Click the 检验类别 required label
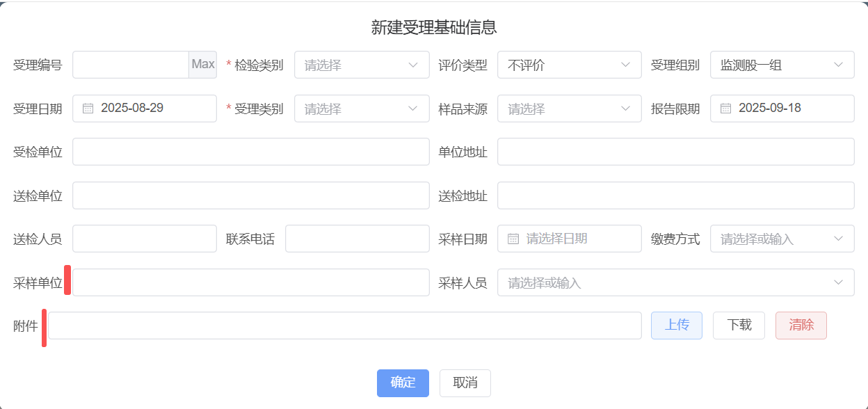Screen dimensions: 868x409 [x=255, y=65]
